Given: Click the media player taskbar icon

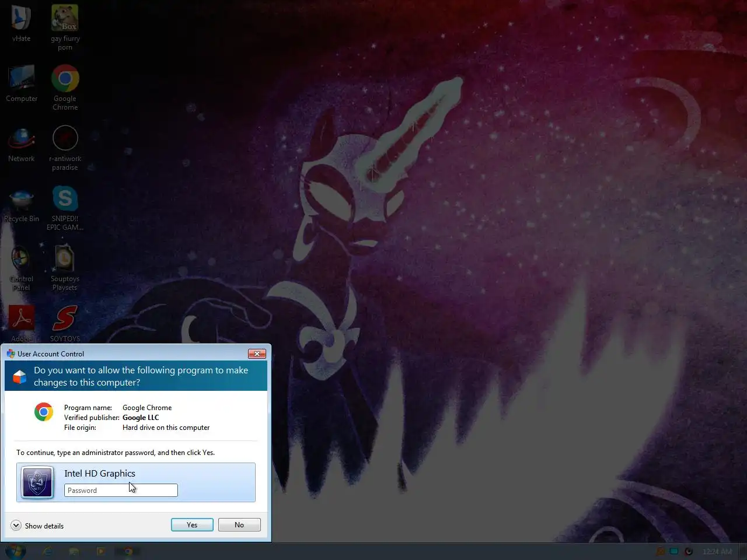Looking at the screenshot, I should point(100,551).
